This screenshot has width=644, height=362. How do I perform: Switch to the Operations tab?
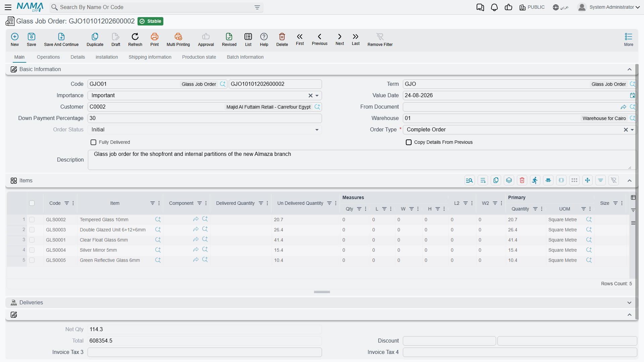coord(48,57)
